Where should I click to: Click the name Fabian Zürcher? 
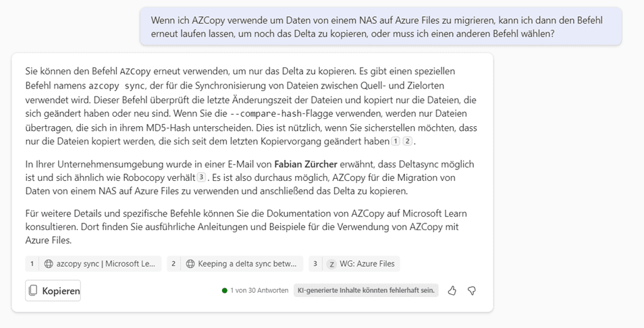(x=306, y=164)
